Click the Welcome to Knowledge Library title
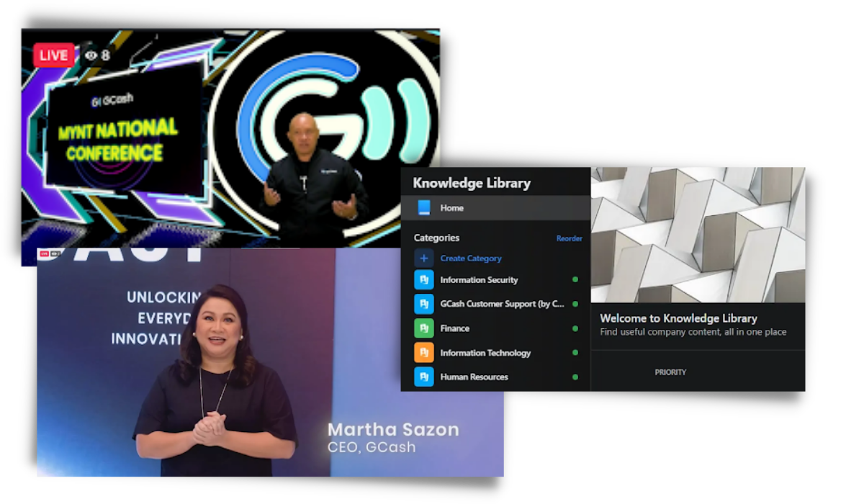Image resolution: width=864 pixels, height=504 pixels. [678, 318]
